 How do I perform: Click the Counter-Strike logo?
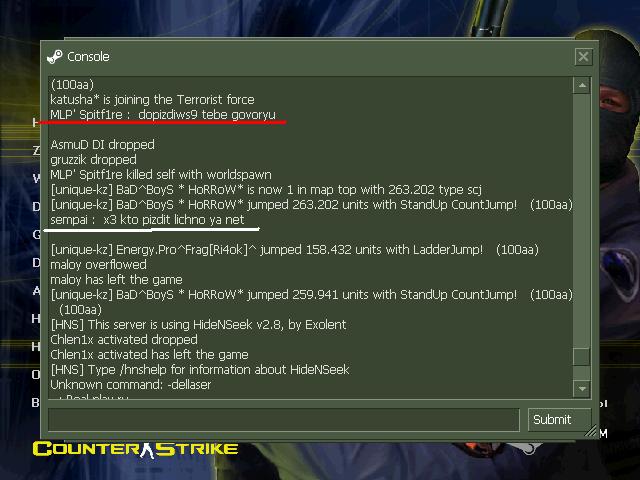[x=135, y=449]
